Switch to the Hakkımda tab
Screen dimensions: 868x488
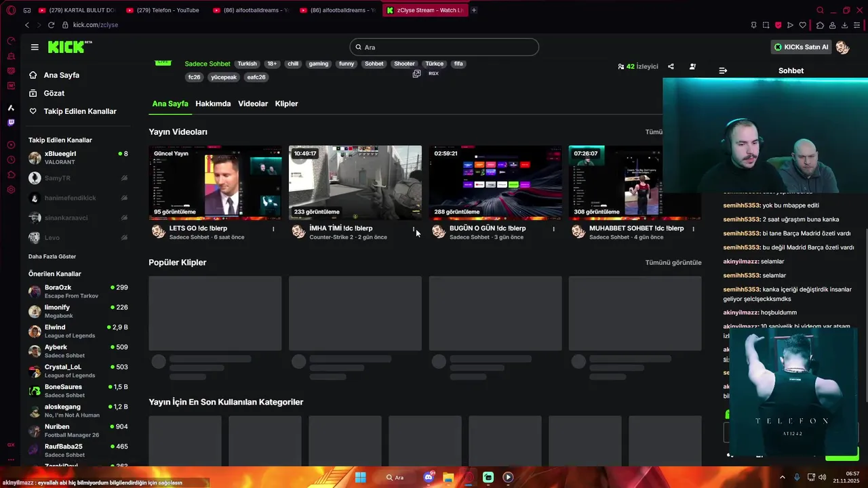[213, 104]
